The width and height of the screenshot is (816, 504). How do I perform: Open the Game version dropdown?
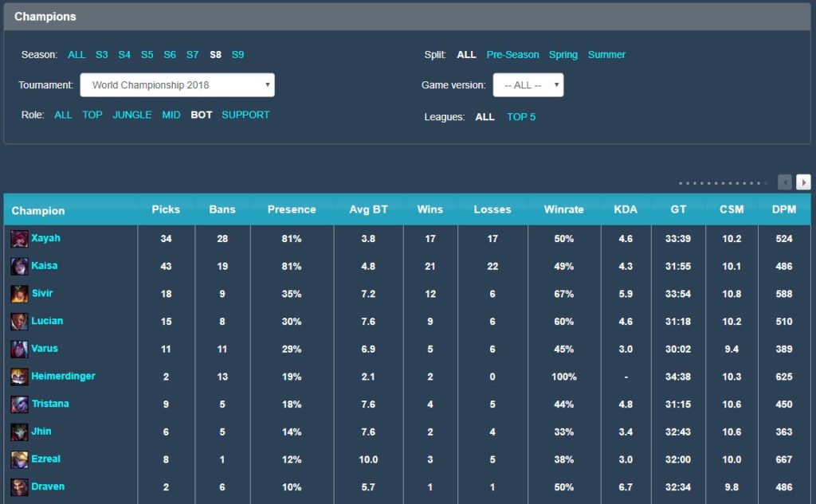[528, 84]
